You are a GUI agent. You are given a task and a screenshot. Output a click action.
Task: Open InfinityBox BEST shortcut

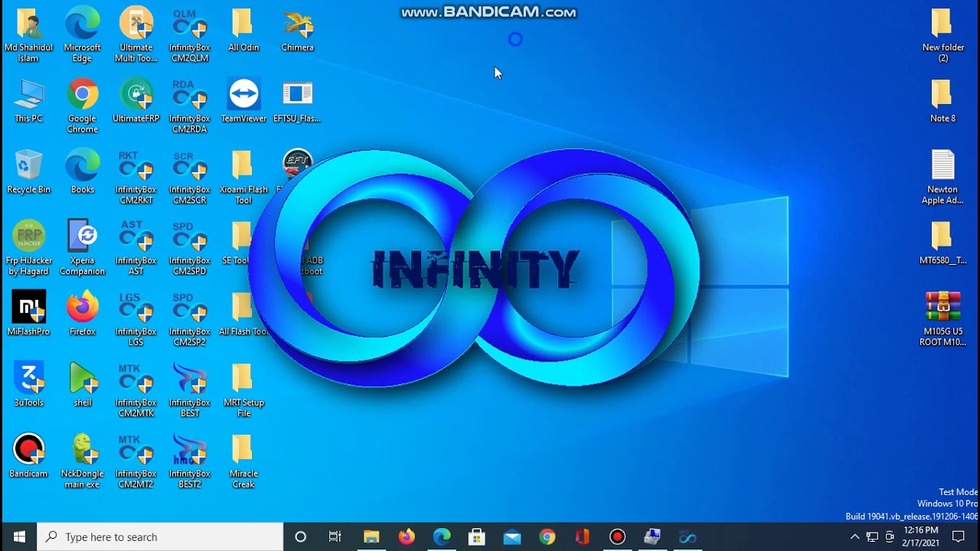pos(190,390)
